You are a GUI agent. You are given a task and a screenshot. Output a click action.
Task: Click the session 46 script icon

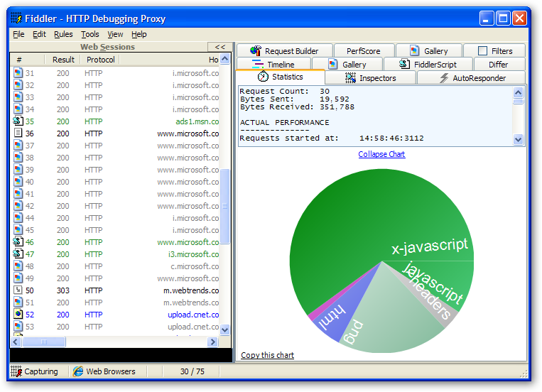(x=18, y=242)
